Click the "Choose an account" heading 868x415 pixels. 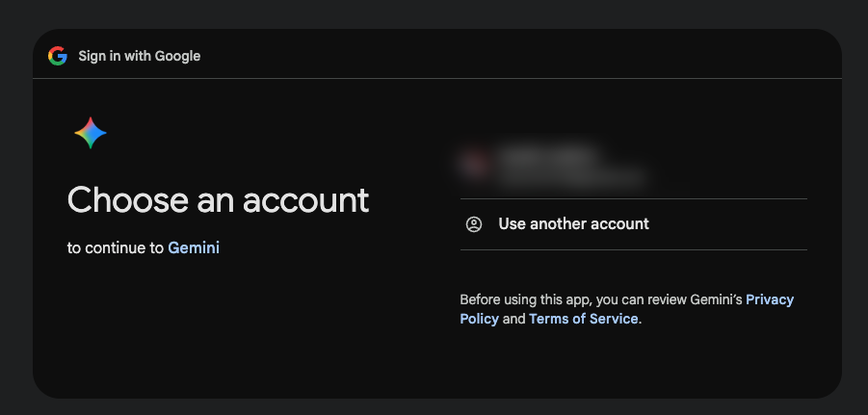pyautogui.click(x=219, y=200)
